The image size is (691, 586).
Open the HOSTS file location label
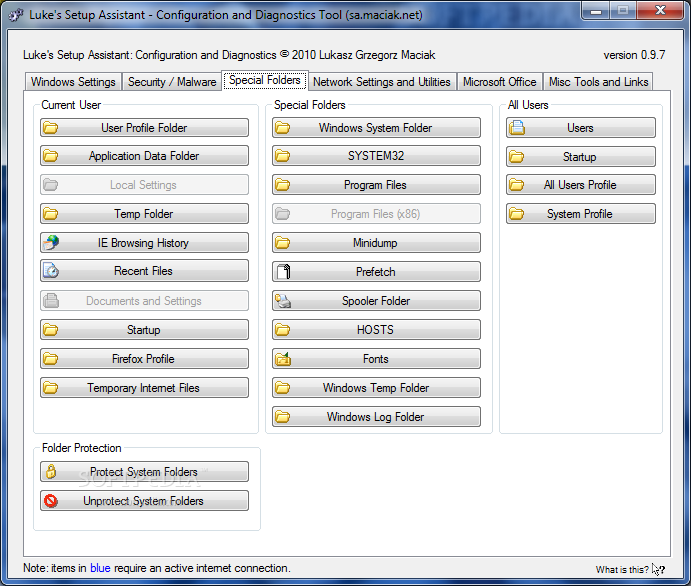pyautogui.click(x=375, y=330)
